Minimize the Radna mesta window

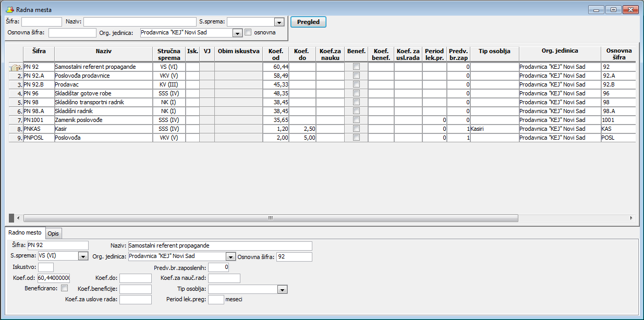point(596,10)
